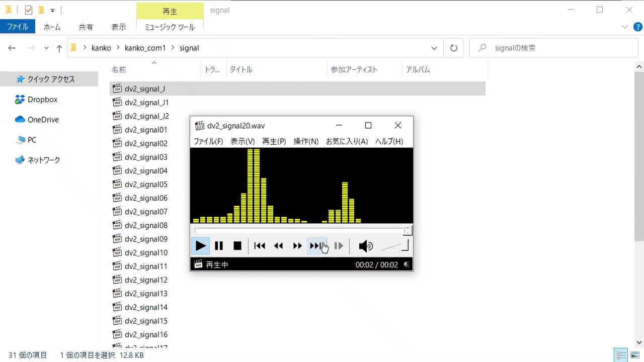Image resolution: width=644 pixels, height=362 pixels.
Task: Skip to next track button
Action: (316, 246)
